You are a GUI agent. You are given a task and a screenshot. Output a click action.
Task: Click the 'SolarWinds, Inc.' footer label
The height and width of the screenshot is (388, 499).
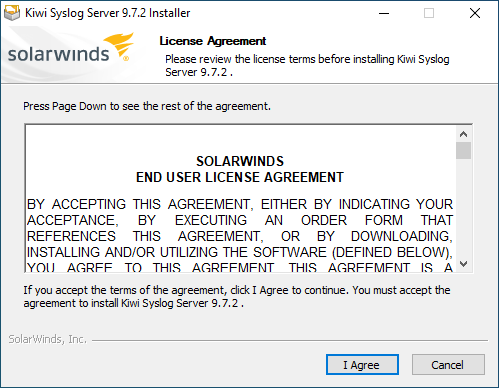[47, 339]
